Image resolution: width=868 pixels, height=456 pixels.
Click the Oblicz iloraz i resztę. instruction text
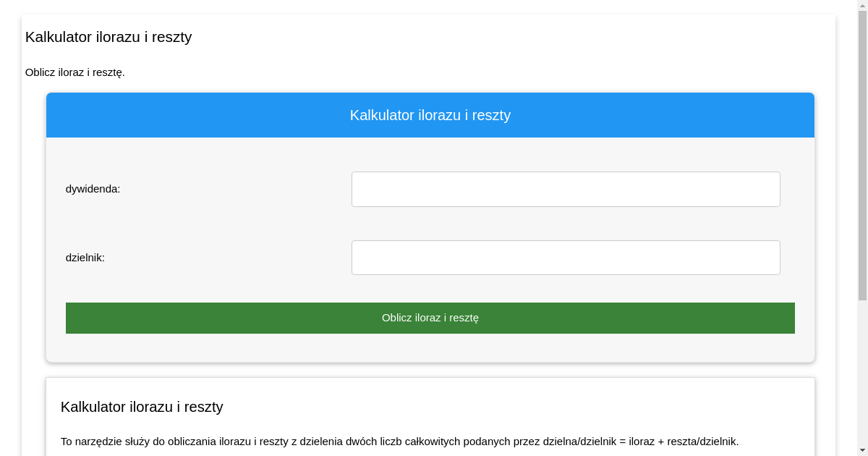pos(75,72)
